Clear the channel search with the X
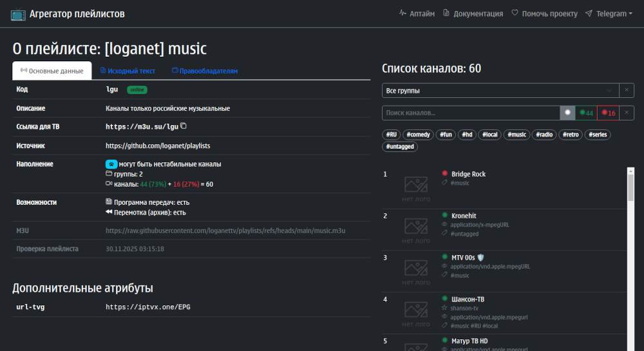The width and height of the screenshot is (644, 351). click(627, 113)
